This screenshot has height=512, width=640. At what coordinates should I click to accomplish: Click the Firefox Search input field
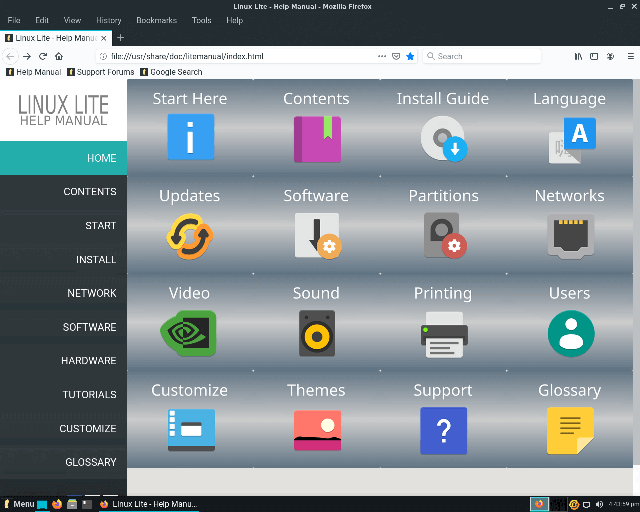(x=485, y=56)
